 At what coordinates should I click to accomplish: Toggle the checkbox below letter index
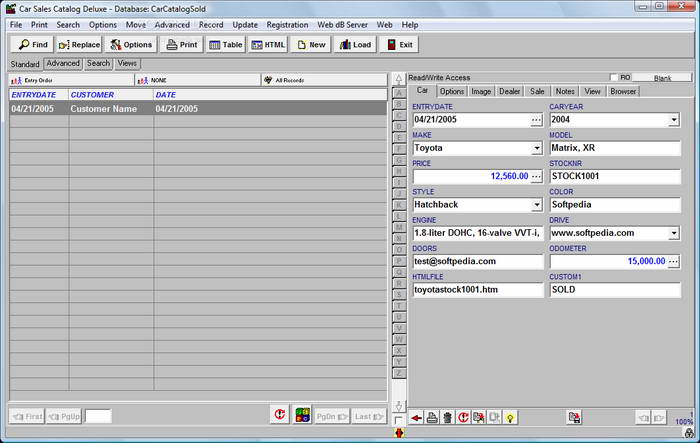tap(398, 420)
